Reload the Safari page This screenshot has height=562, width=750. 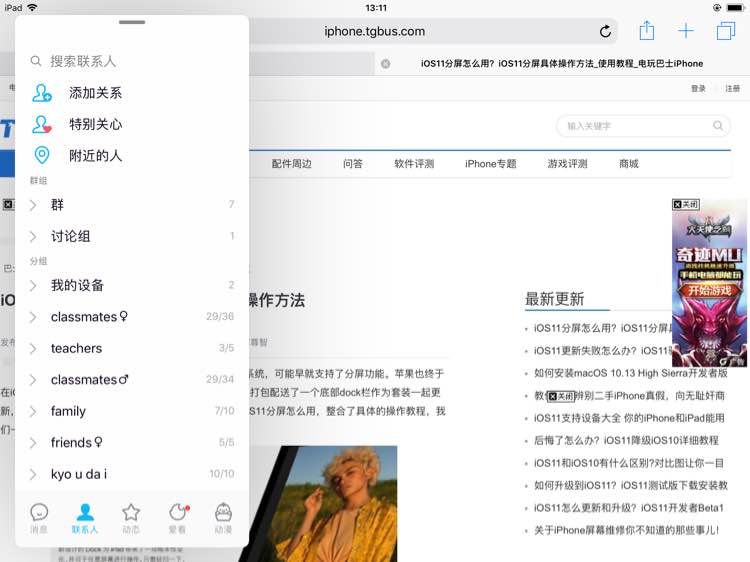[605, 32]
